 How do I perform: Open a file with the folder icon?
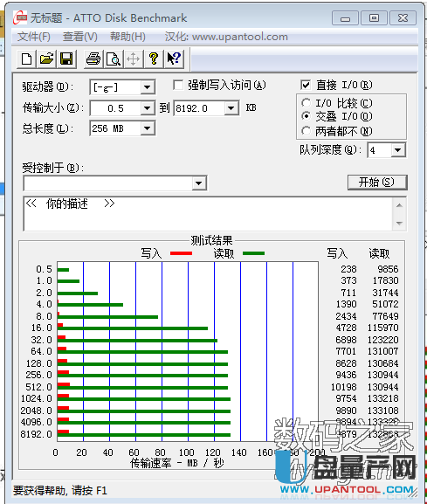tap(46, 59)
